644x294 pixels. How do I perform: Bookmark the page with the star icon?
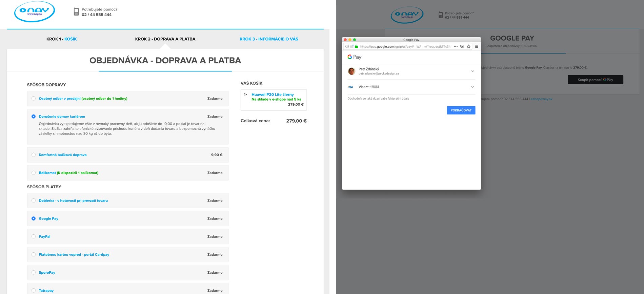[469, 46]
